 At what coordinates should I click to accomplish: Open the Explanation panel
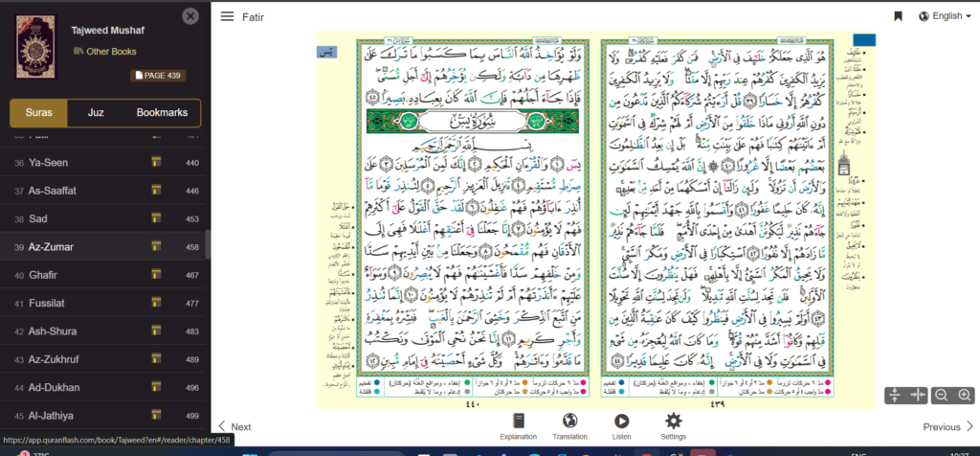click(518, 426)
